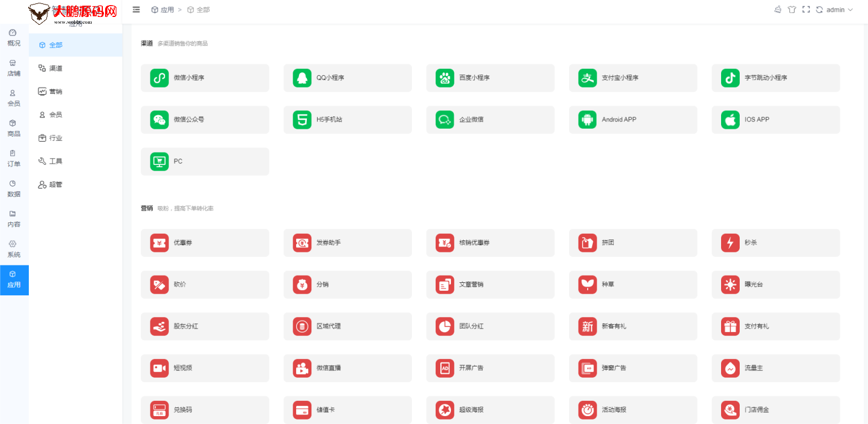This screenshot has height=424, width=868.
Task: Open the 字节跳动小程序 TikTok icon
Action: tap(730, 78)
